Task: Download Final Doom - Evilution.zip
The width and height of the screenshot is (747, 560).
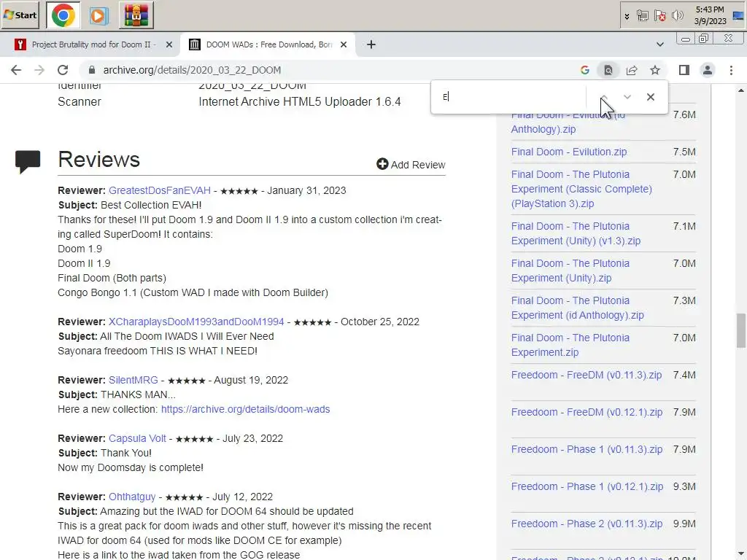Action: [x=569, y=152]
